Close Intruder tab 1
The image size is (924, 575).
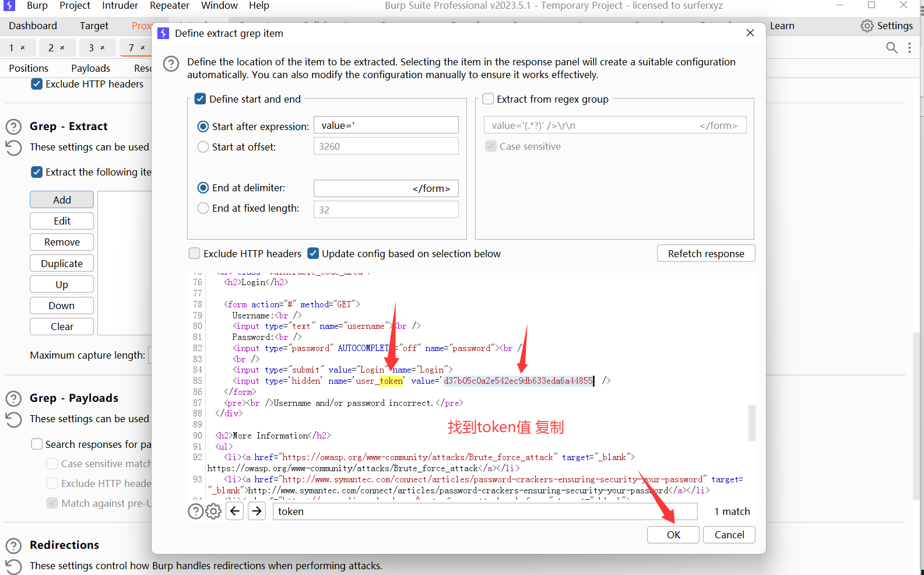23,48
